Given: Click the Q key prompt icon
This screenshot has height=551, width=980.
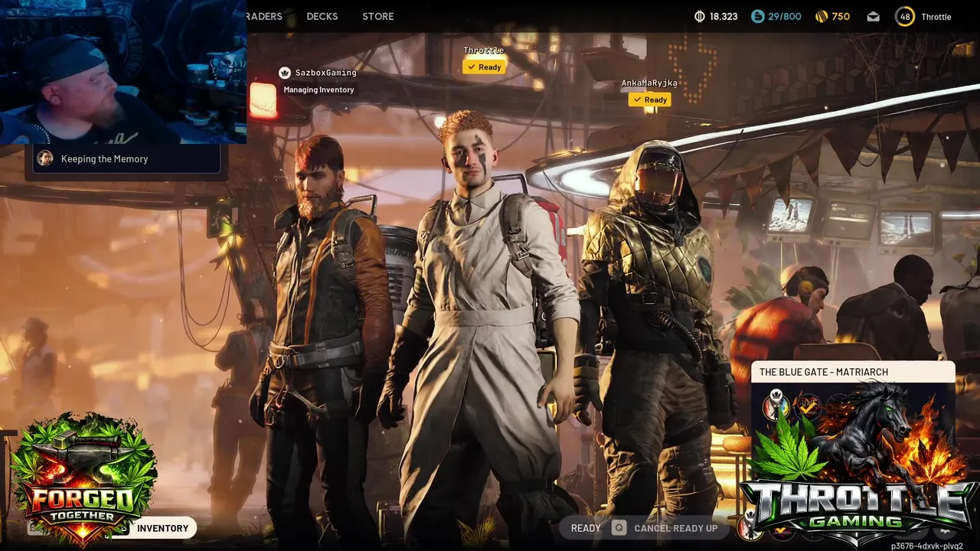Looking at the screenshot, I should tap(619, 528).
